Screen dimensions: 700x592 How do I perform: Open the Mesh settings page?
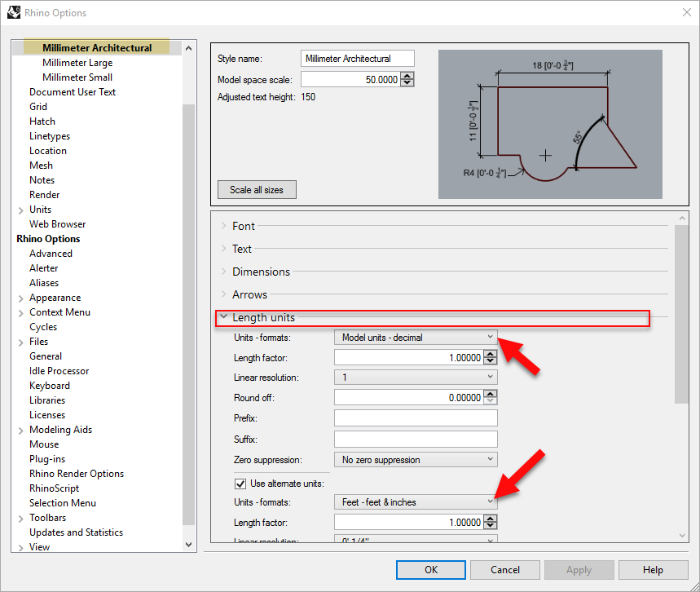click(x=41, y=166)
